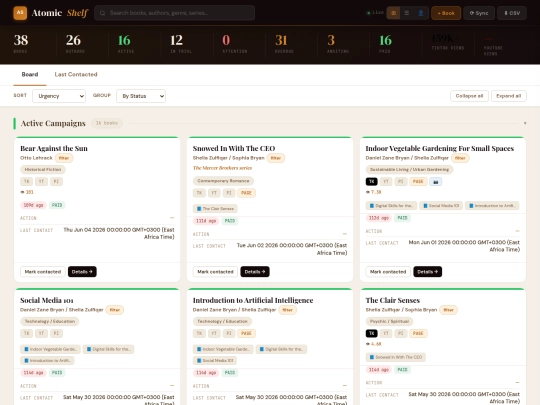Click the Atomic Shelf AS logo icon
This screenshot has width=540, height=405.
20,13
